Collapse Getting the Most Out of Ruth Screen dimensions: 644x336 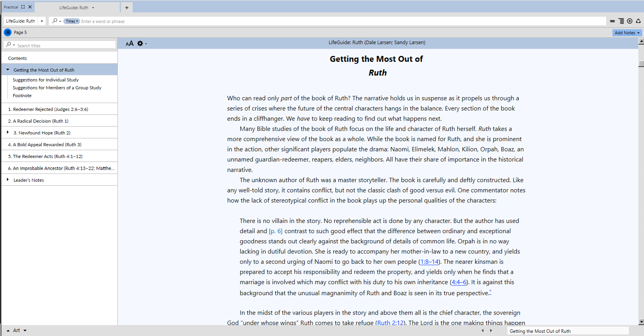(x=8, y=70)
